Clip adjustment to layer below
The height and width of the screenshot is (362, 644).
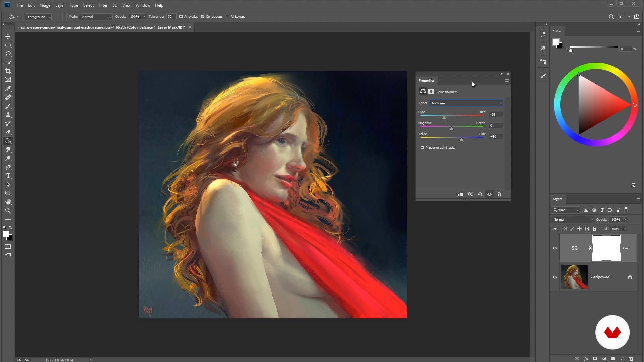coord(460,194)
